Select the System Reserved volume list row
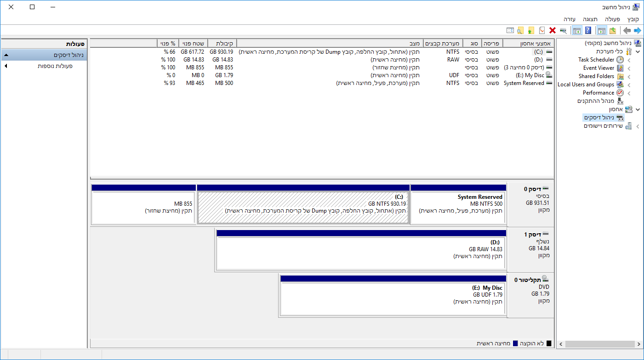The width and height of the screenshot is (644, 360). (x=322, y=83)
